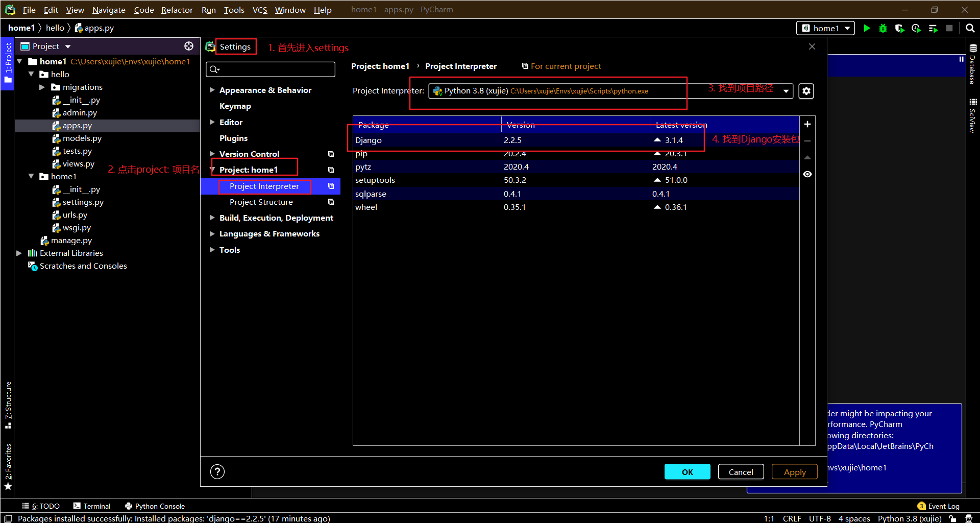
Task: Expand migrations folder in project tree
Action: [x=42, y=87]
